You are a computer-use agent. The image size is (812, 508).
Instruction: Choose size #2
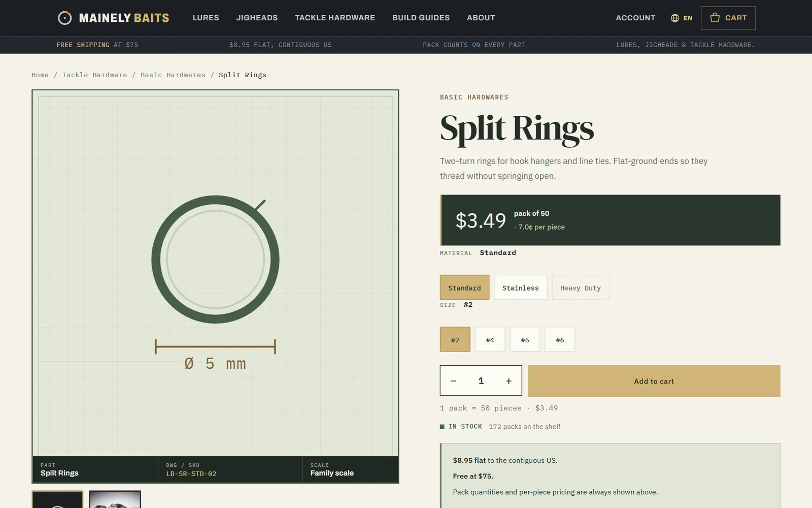[x=455, y=339]
